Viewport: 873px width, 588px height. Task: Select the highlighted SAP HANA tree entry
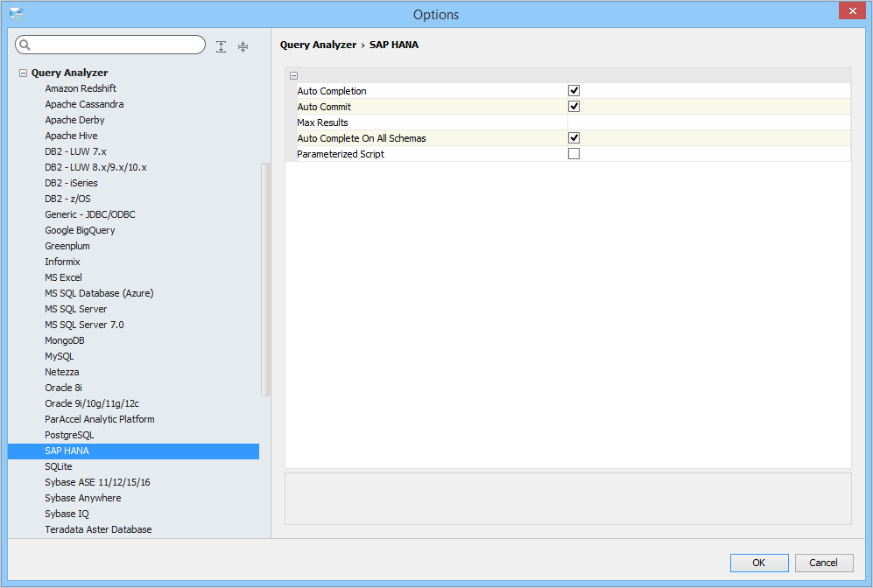[x=134, y=451]
